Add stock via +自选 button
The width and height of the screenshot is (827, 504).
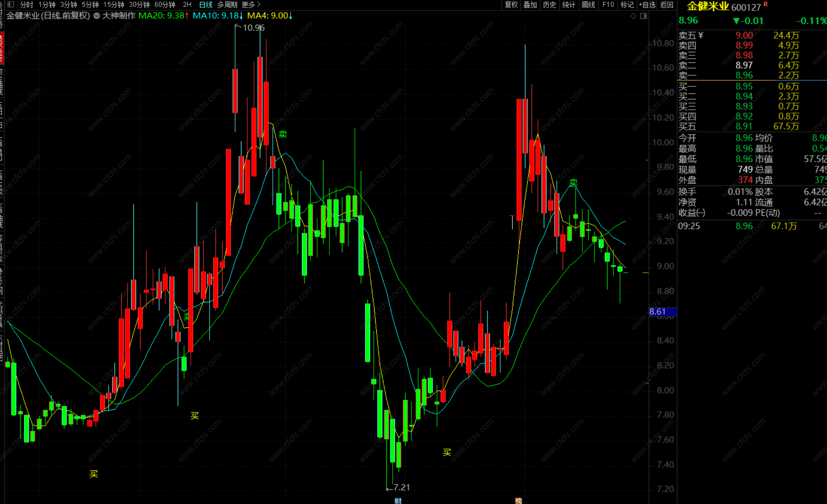click(x=647, y=5)
